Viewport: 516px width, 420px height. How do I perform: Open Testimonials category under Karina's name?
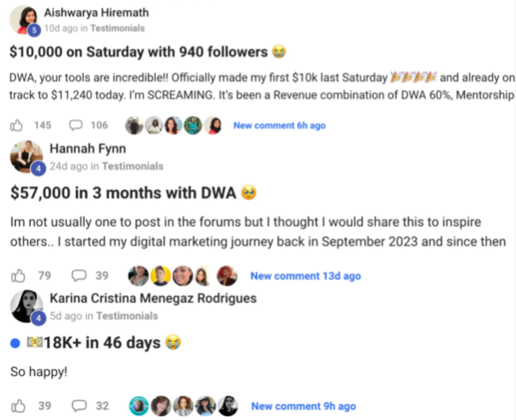[127, 316]
